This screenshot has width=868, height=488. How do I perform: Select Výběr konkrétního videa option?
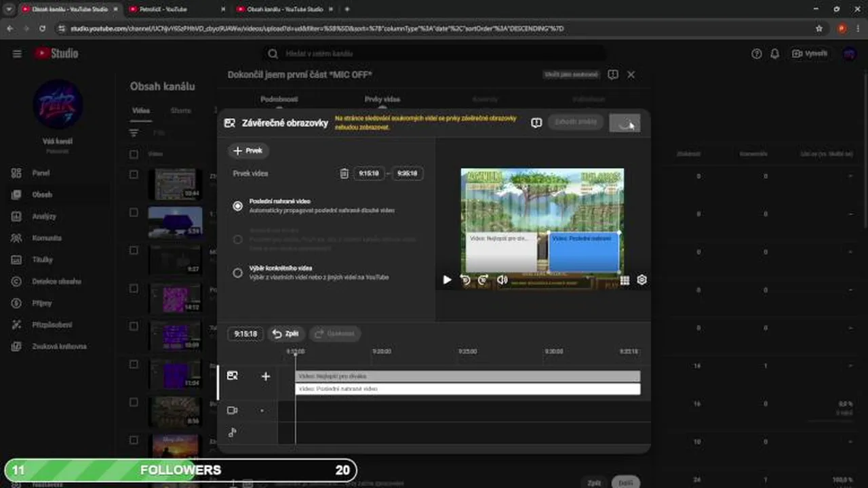pyautogui.click(x=237, y=272)
